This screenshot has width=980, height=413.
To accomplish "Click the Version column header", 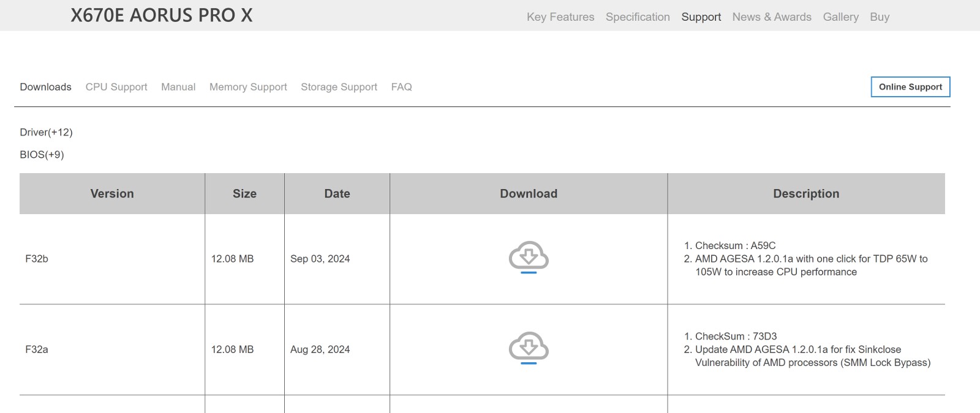I will pyautogui.click(x=112, y=193).
